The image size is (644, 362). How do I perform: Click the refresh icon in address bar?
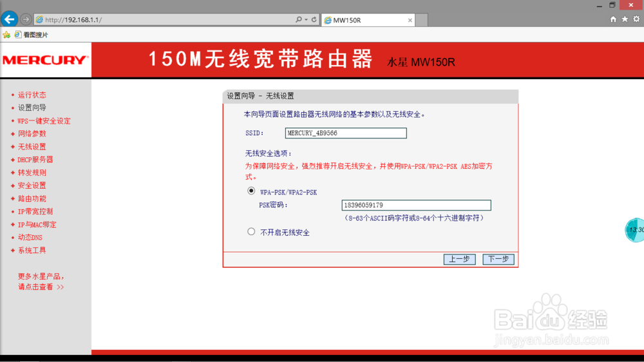click(314, 19)
